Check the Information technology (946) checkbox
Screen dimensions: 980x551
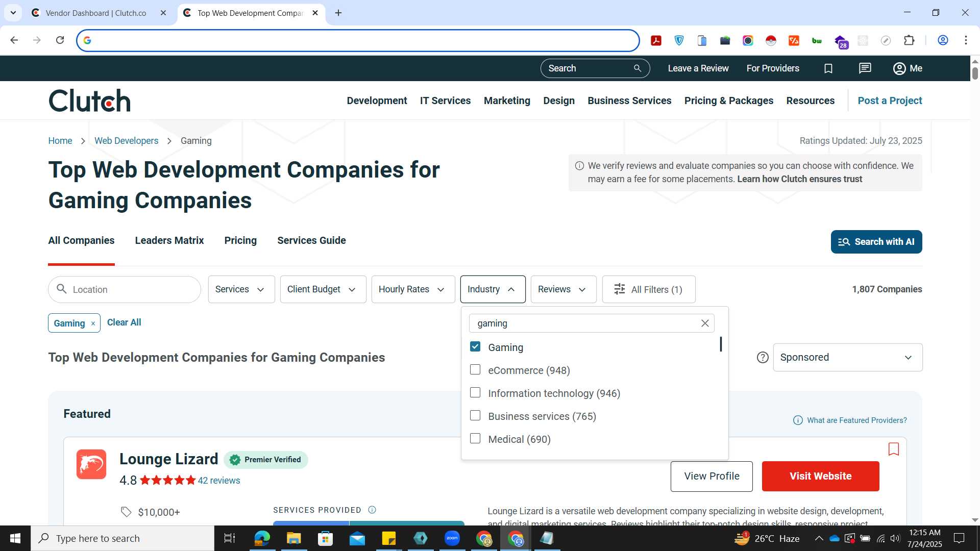tap(475, 393)
